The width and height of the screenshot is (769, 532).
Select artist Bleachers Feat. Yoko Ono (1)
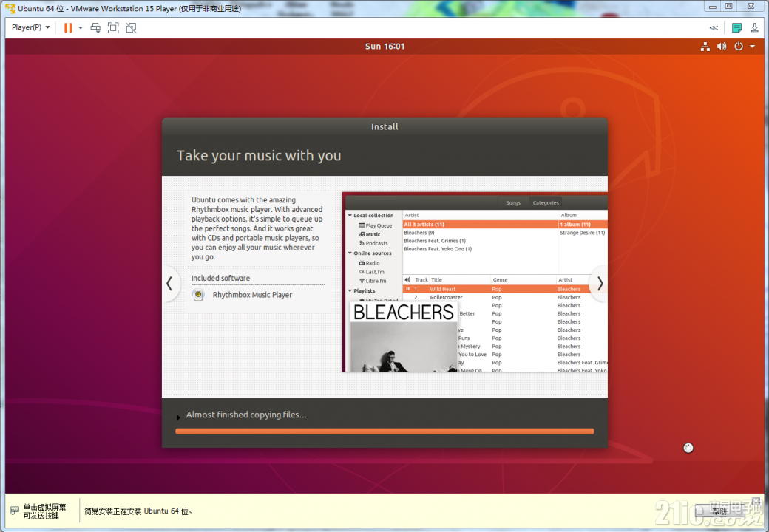438,249
